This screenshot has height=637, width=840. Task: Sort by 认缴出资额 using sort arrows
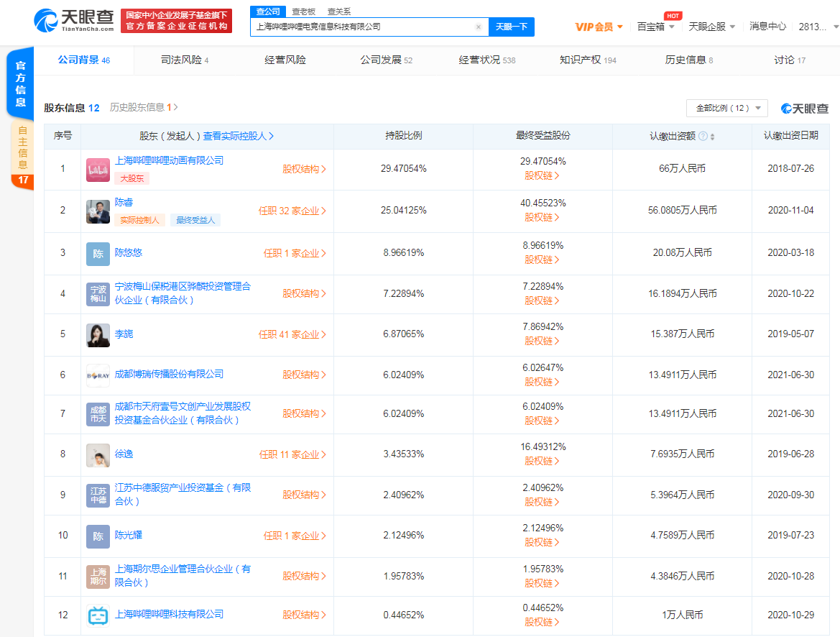point(712,136)
